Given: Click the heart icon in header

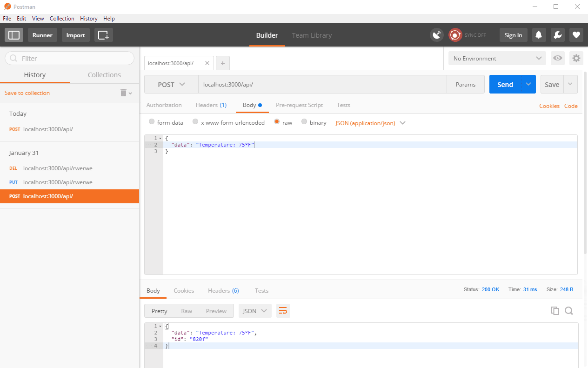Looking at the screenshot, I should tap(576, 35).
